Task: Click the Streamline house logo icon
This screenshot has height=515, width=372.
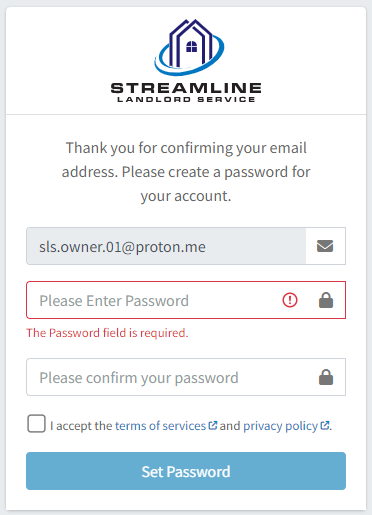Action: 189,47
